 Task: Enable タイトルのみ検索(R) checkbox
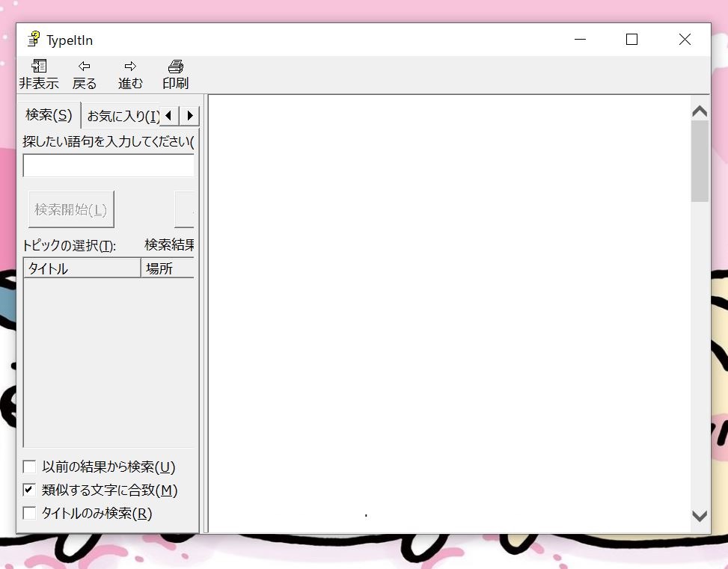tap(29, 513)
